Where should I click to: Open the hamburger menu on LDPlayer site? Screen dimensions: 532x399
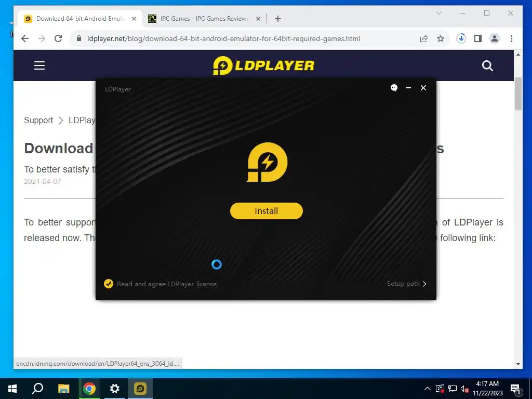[39, 65]
